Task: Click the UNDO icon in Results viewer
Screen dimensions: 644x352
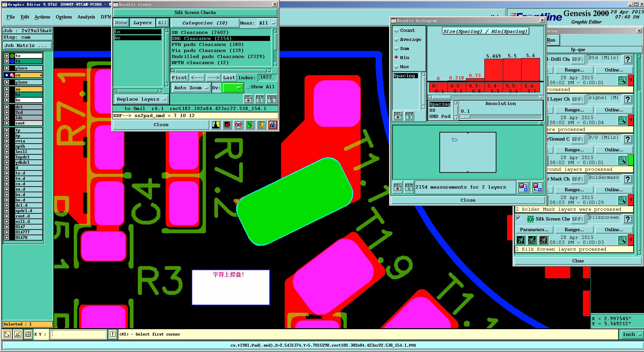Action: (272, 99)
